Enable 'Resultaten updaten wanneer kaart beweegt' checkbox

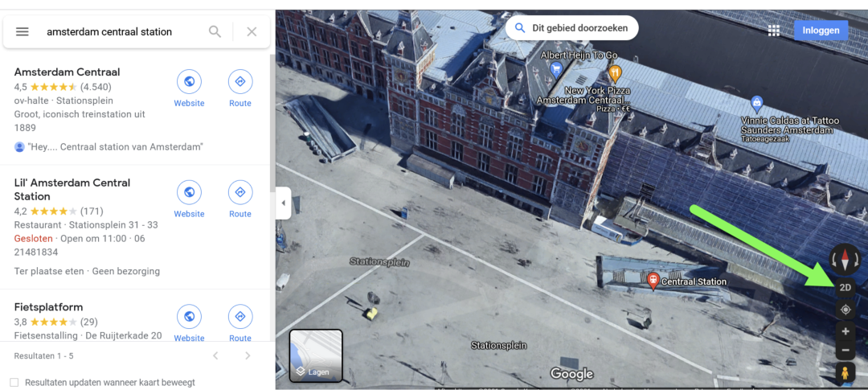[14, 382]
